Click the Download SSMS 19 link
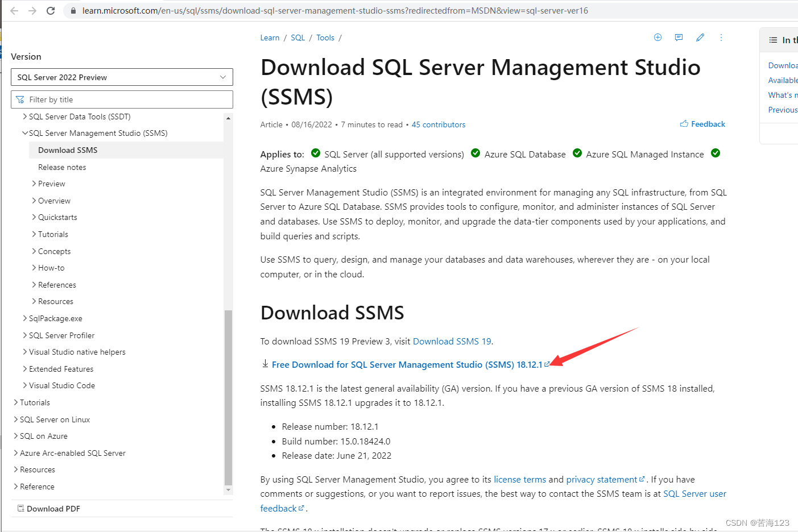This screenshot has width=798, height=532. click(452, 341)
